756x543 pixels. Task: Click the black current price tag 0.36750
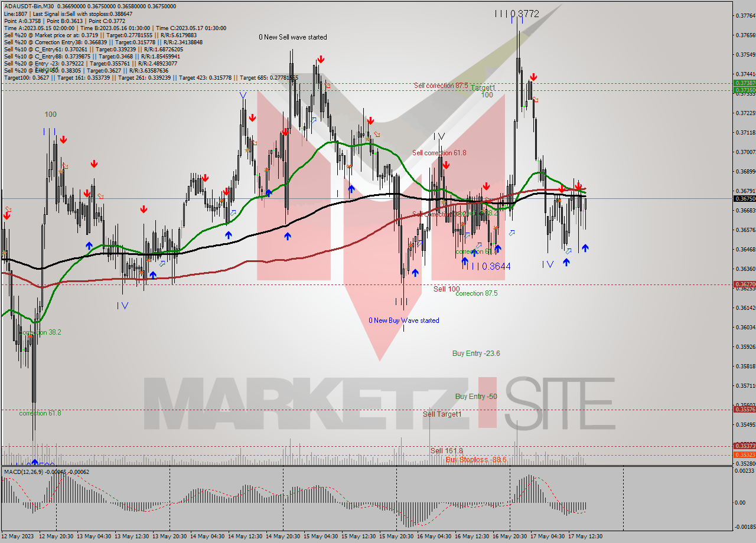(x=744, y=198)
